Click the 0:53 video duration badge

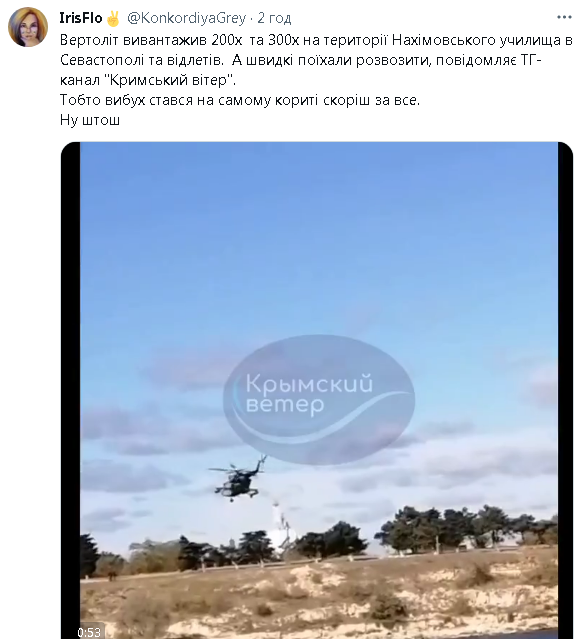point(89,632)
